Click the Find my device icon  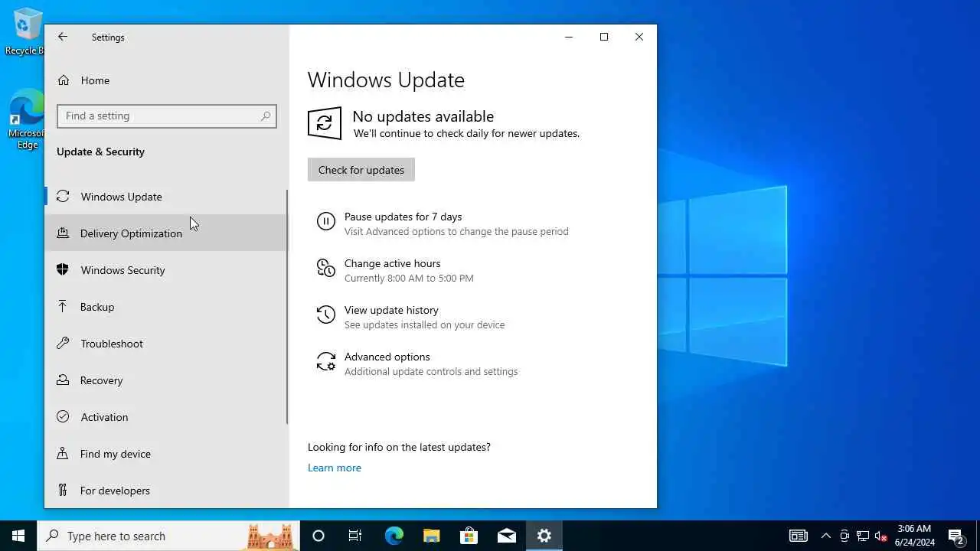[63, 454]
